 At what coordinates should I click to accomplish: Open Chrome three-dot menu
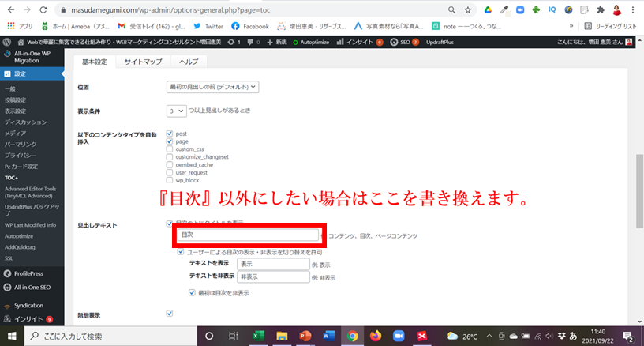pyautogui.click(x=633, y=9)
